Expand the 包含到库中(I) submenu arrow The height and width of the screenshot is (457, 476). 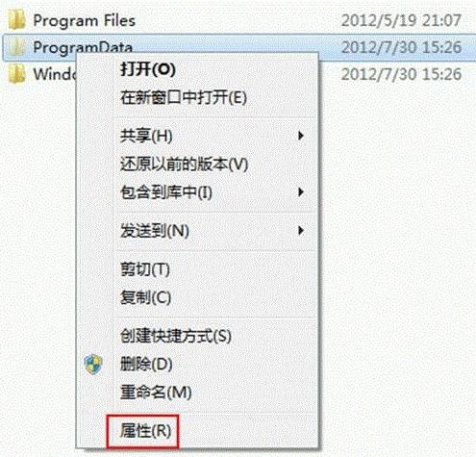pyautogui.click(x=301, y=192)
